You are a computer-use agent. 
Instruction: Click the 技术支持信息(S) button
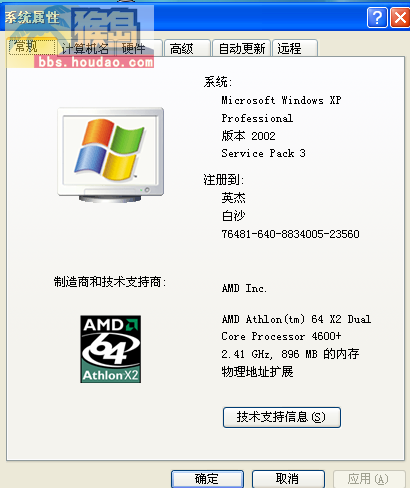click(x=282, y=417)
